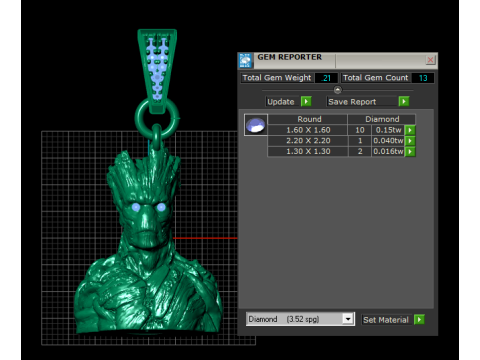Click green arrow for 2.20 X 2.20 row

point(410,141)
